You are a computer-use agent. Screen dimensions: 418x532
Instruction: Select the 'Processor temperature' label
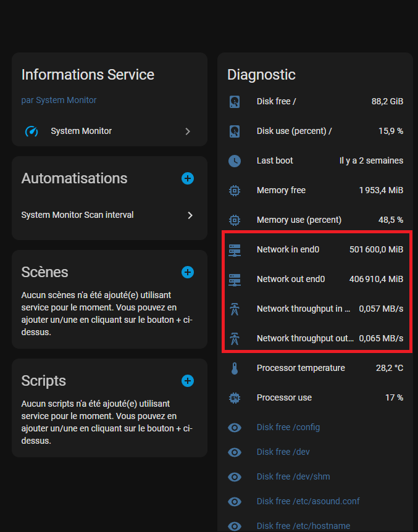(x=301, y=368)
